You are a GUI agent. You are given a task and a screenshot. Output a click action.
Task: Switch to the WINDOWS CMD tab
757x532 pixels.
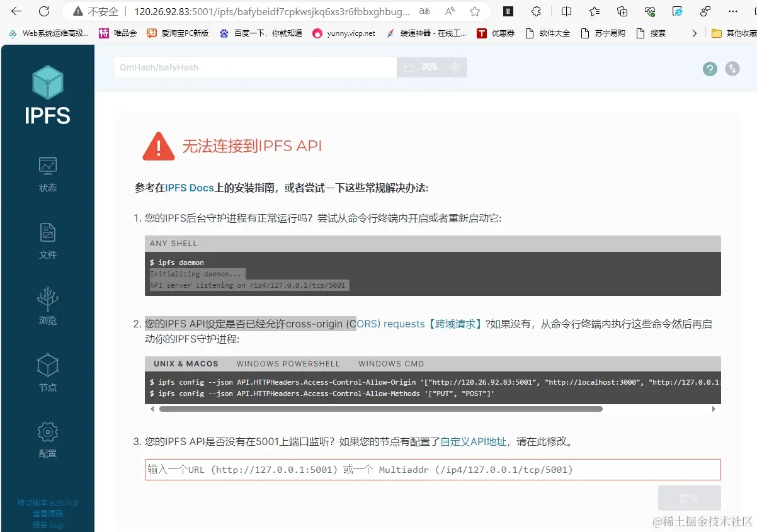click(x=391, y=364)
